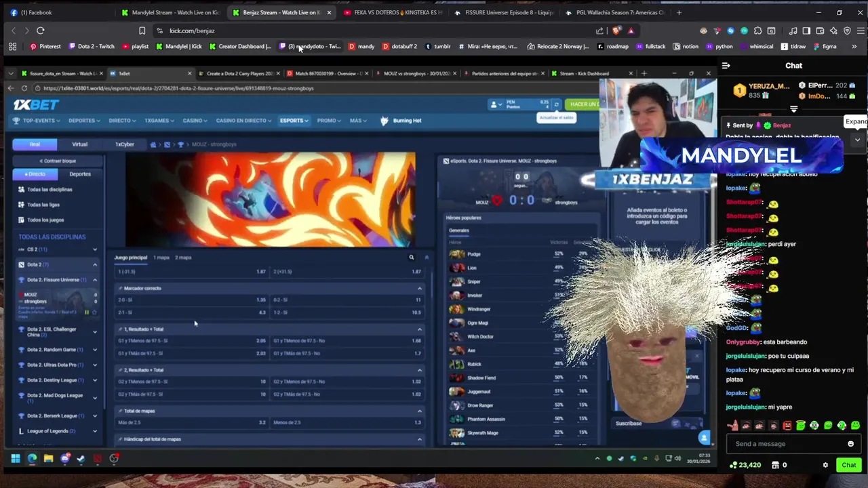Open the Dota 2 - Twitch bookmark
The height and width of the screenshot is (488, 868).
pyautogui.click(x=91, y=47)
